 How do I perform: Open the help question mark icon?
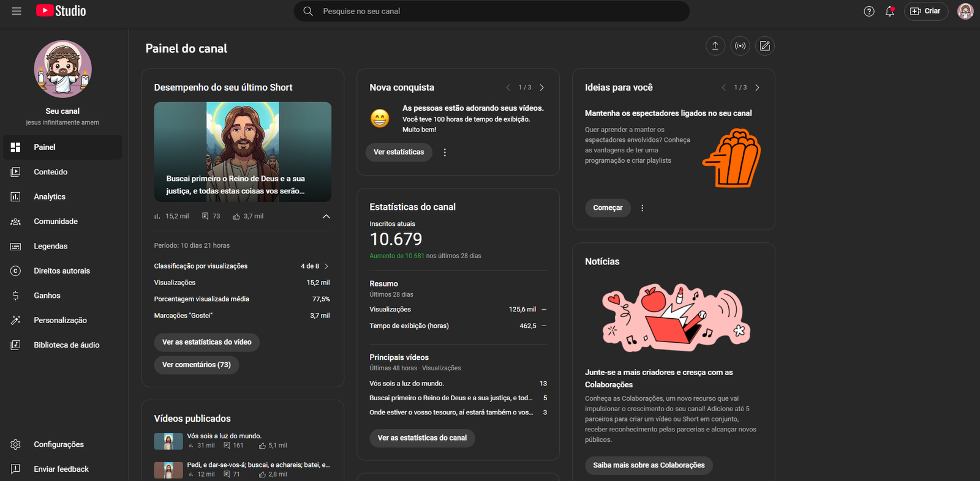869,11
